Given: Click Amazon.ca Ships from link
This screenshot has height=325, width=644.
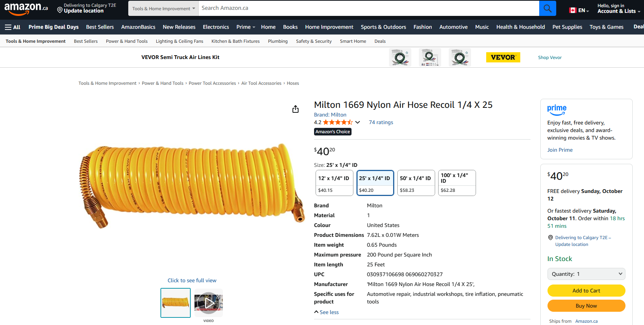Looking at the screenshot, I should tap(586, 321).
